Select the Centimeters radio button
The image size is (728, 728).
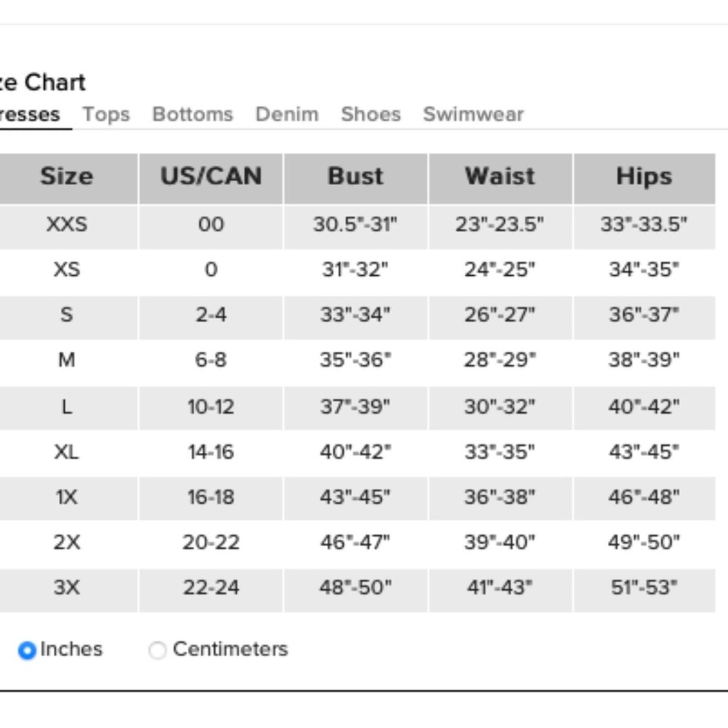(157, 650)
